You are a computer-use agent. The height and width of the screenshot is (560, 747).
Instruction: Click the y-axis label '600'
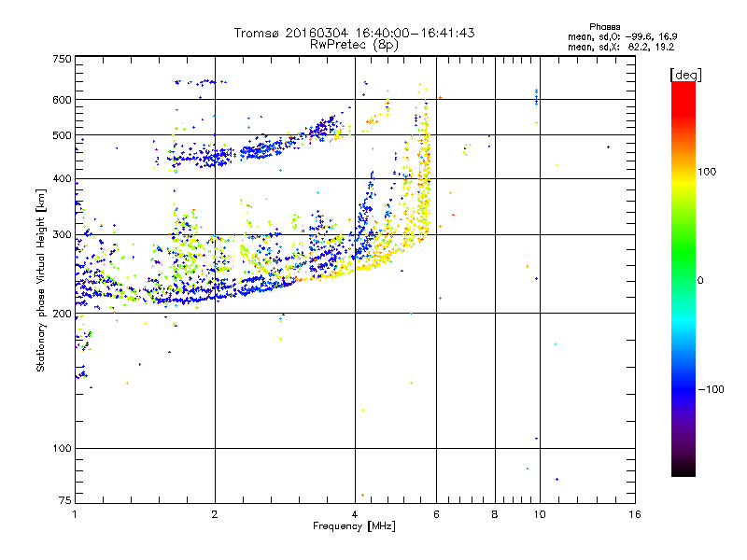coord(62,100)
